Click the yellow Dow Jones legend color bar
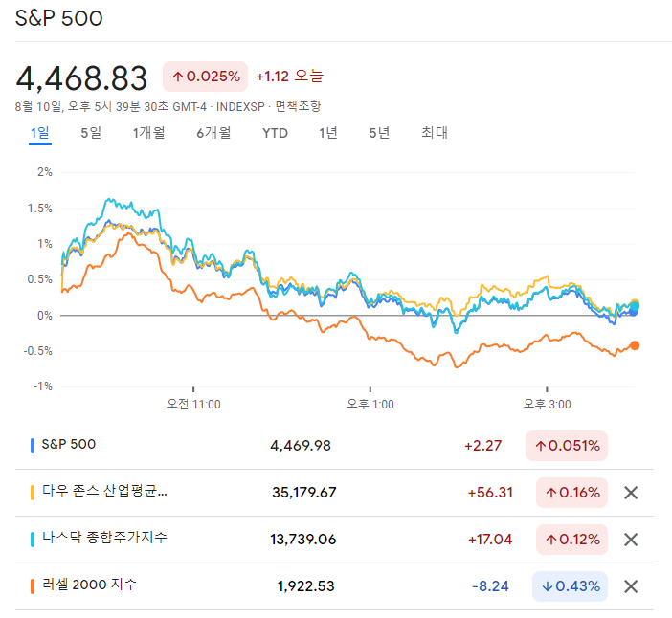This screenshot has height=618, width=672. pos(33,493)
